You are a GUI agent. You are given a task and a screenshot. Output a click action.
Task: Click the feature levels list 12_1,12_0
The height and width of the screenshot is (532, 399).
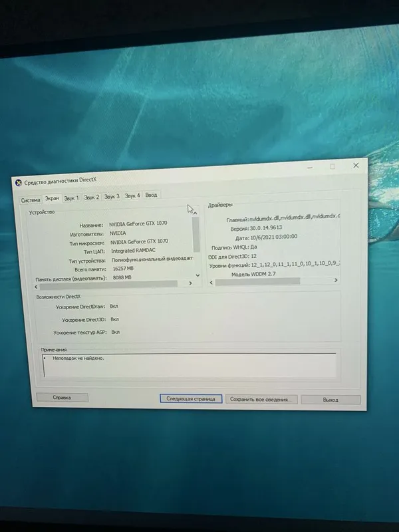tap(295, 264)
